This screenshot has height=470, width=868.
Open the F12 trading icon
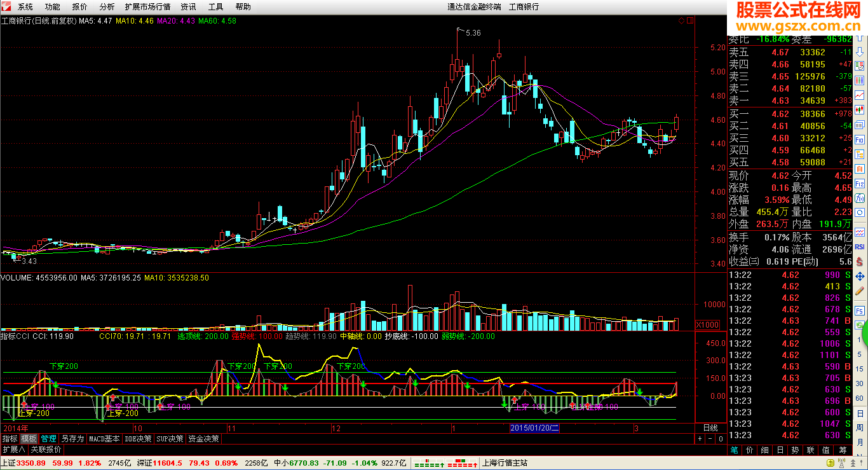[859, 184]
